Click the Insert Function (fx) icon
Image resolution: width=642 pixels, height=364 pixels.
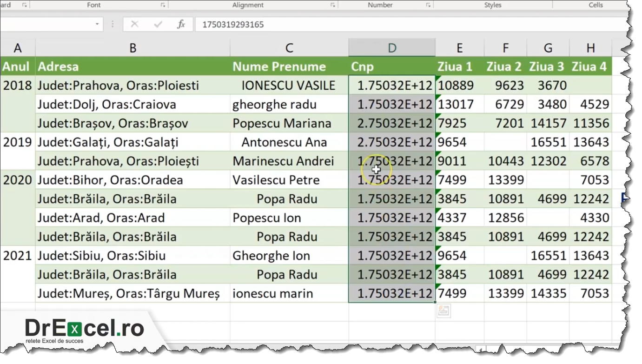point(181,24)
